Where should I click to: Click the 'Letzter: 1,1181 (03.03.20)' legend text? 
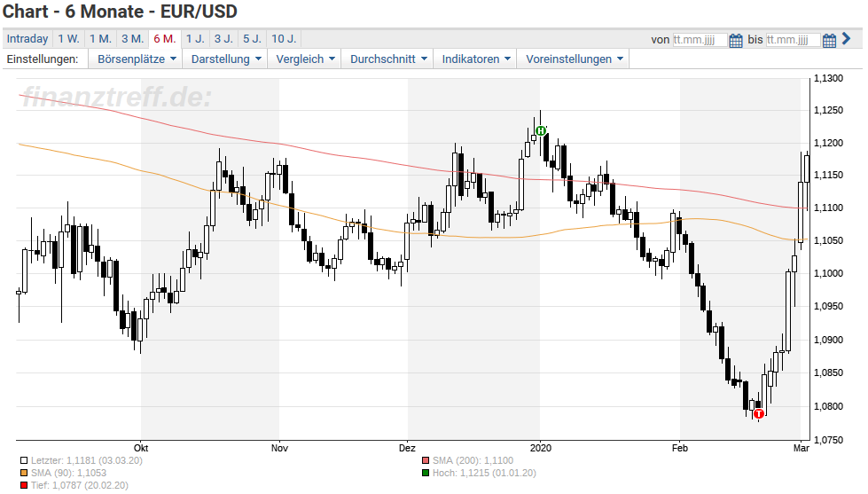tap(86, 460)
